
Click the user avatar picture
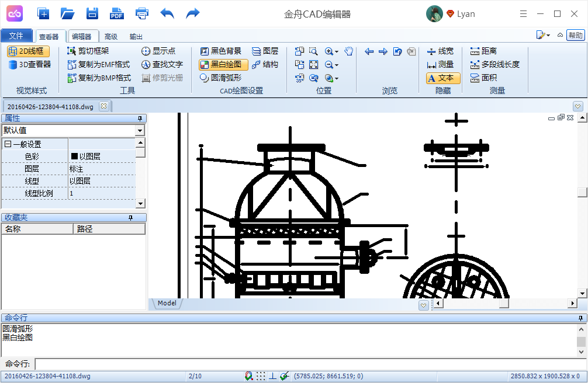tap(435, 14)
